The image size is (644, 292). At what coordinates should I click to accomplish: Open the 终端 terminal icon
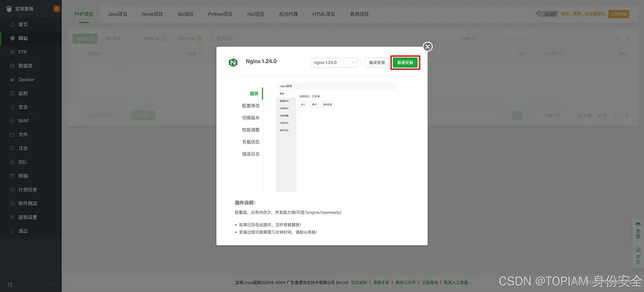[12, 176]
